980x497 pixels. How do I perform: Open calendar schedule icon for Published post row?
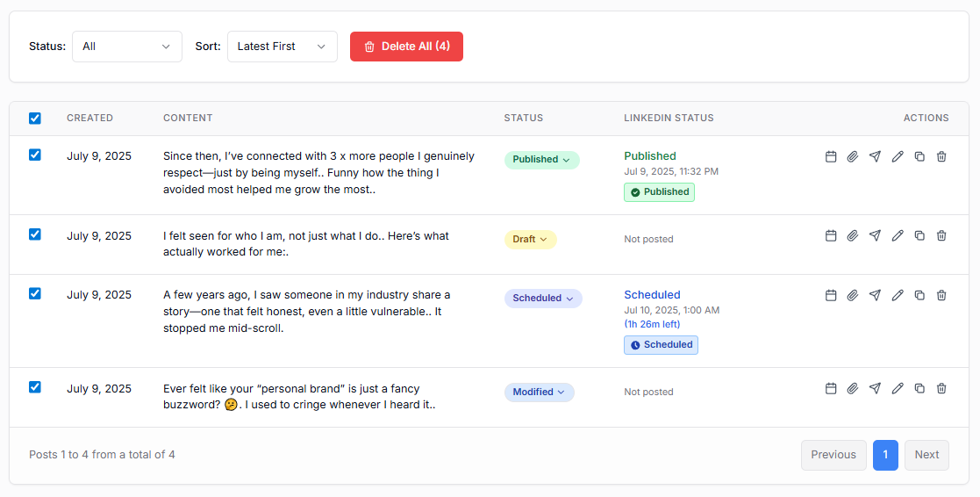click(831, 156)
